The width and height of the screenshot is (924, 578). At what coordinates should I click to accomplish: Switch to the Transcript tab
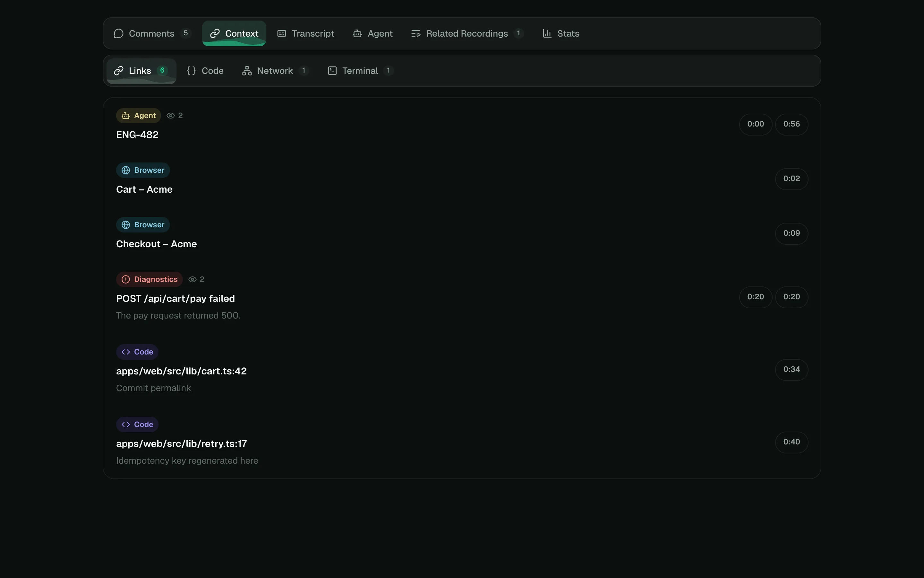305,33
